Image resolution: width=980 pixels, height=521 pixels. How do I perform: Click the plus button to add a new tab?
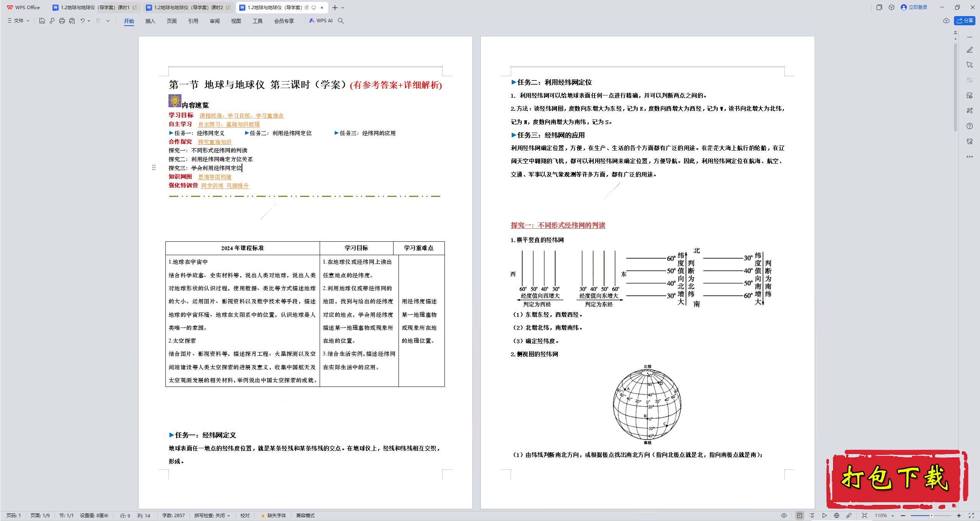click(x=335, y=8)
